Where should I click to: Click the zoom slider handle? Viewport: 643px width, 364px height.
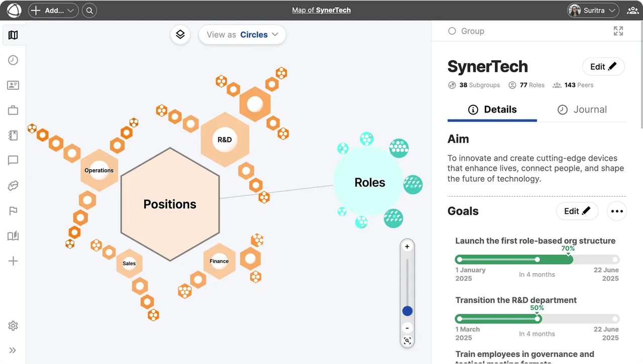[407, 311]
